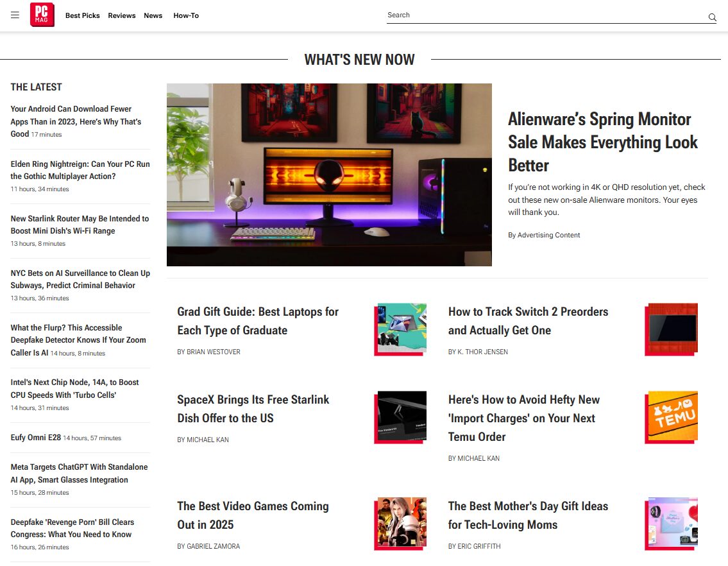Open Temu Import Charges headline
This screenshot has width=728, height=566.
click(x=524, y=418)
